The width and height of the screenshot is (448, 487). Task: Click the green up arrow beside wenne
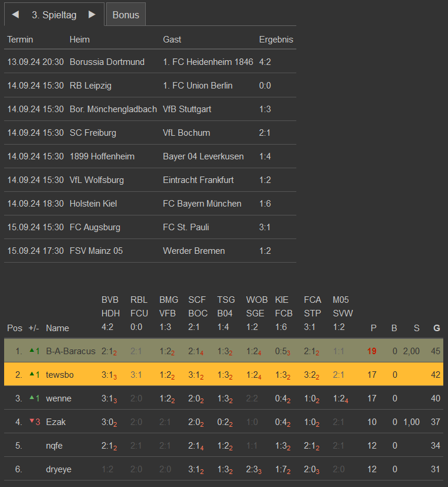32,398
